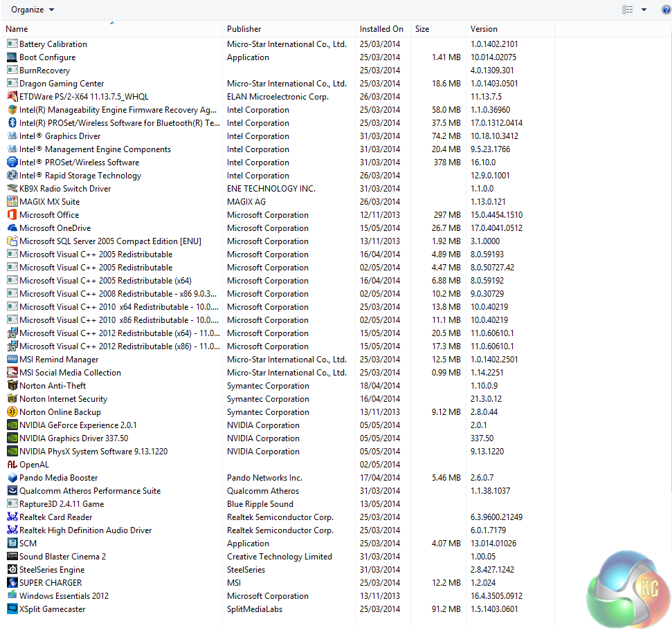Click publisher Creative Technology Limited
The width and height of the screenshot is (672, 630).
[x=280, y=556]
